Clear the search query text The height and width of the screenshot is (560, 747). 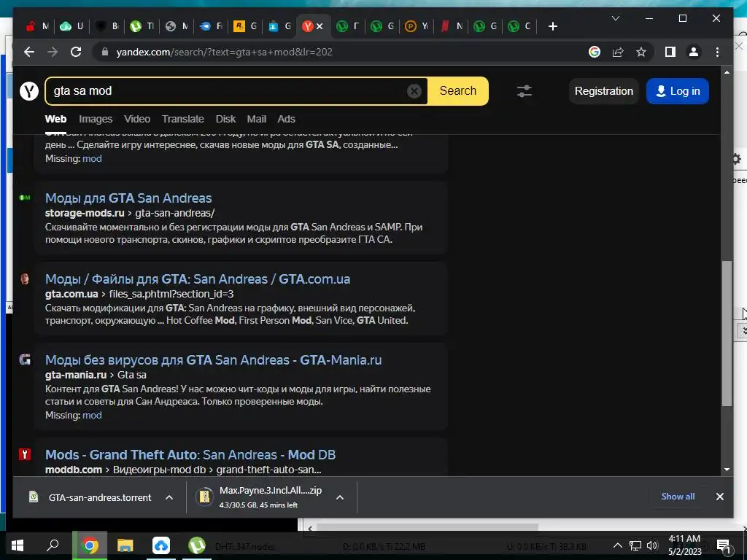[414, 91]
